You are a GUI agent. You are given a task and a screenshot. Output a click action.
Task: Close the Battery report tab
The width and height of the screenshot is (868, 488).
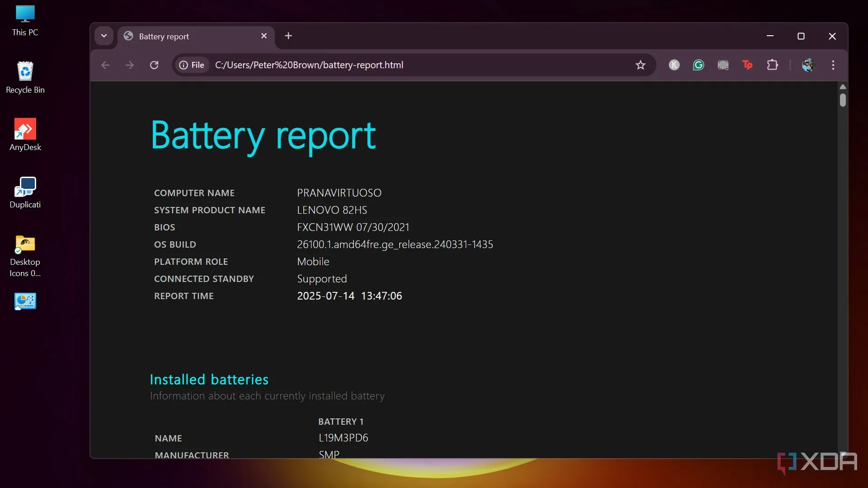(x=264, y=36)
